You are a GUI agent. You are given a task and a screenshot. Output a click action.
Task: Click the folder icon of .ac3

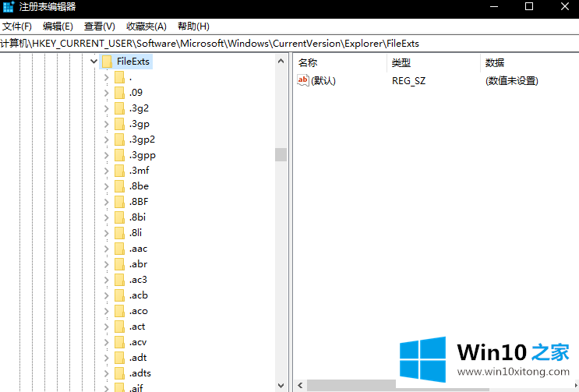pos(119,280)
